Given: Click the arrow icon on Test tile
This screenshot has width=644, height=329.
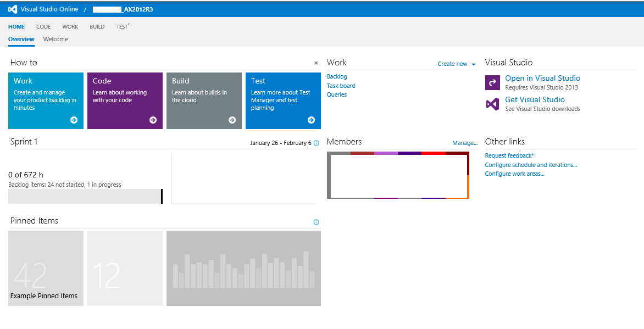Looking at the screenshot, I should pyautogui.click(x=311, y=120).
